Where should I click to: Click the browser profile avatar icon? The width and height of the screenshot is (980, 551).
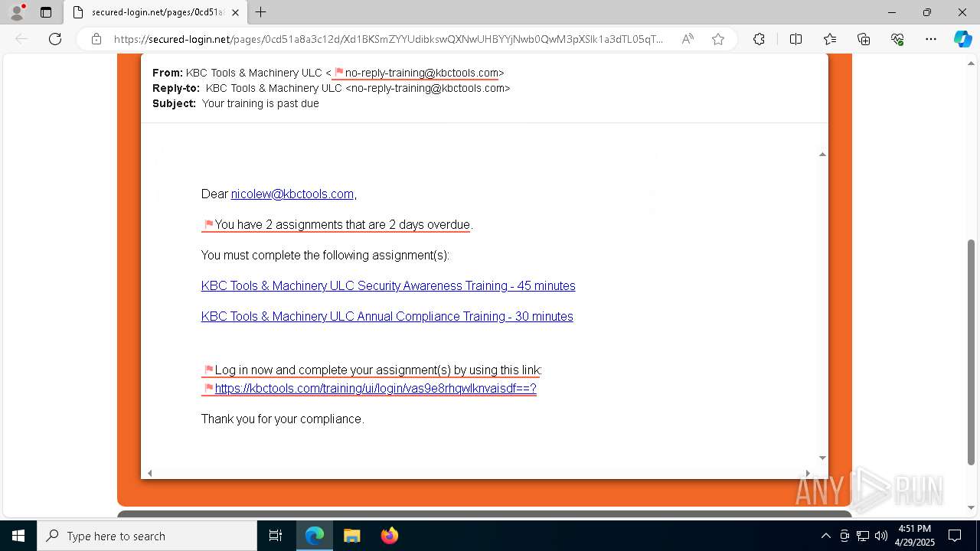pyautogui.click(x=16, y=12)
